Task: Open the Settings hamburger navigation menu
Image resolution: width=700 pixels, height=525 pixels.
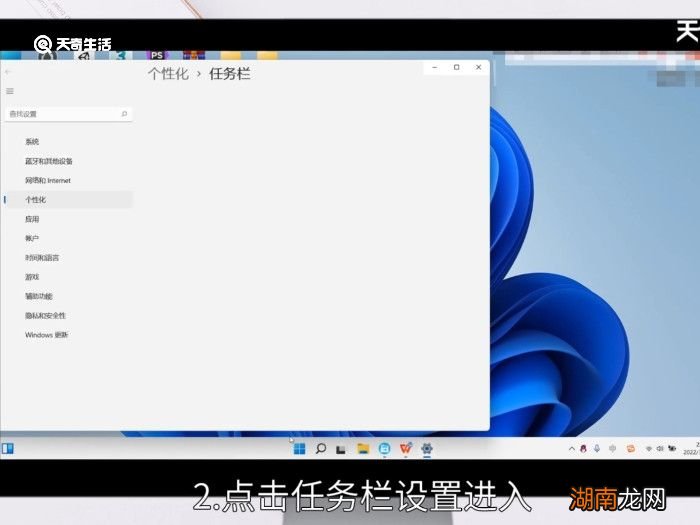Action: (x=10, y=91)
